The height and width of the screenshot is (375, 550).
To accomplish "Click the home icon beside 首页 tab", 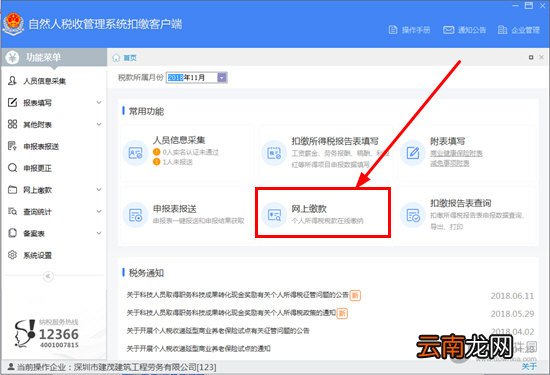I will pos(116,58).
